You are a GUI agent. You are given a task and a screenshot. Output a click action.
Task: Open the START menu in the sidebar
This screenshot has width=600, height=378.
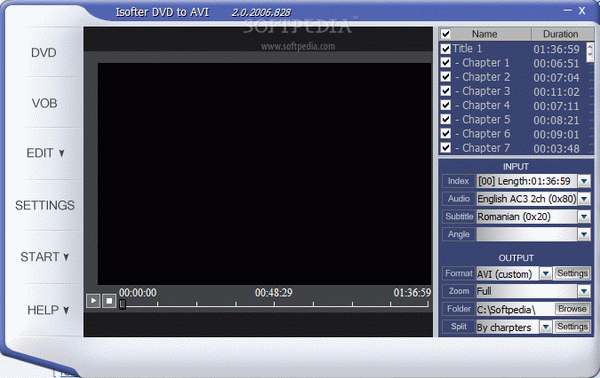click(x=44, y=257)
